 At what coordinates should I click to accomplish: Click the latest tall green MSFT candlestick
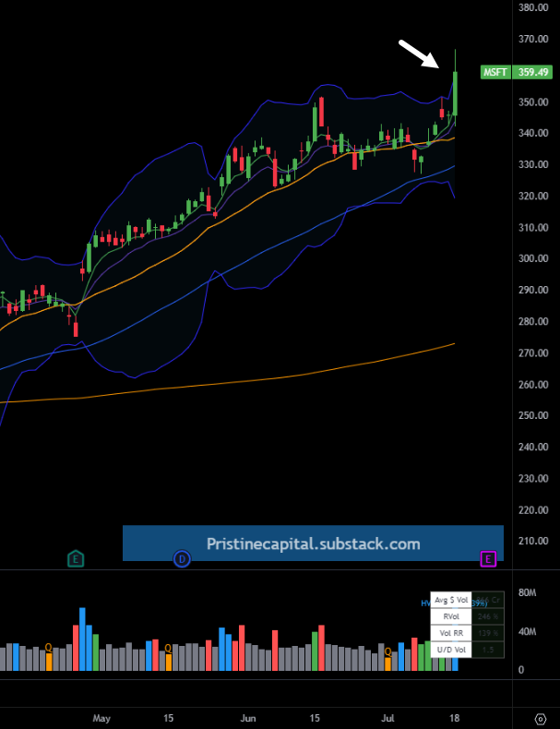[455, 93]
